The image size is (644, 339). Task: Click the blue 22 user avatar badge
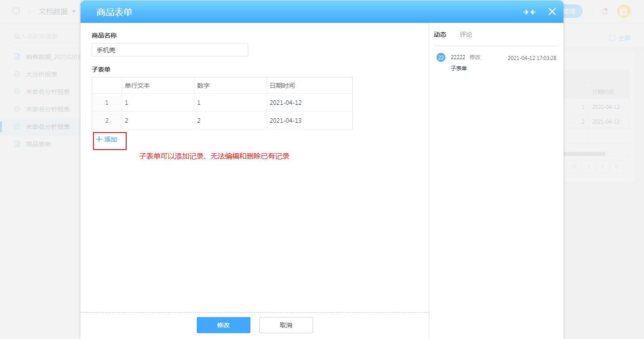click(x=441, y=57)
